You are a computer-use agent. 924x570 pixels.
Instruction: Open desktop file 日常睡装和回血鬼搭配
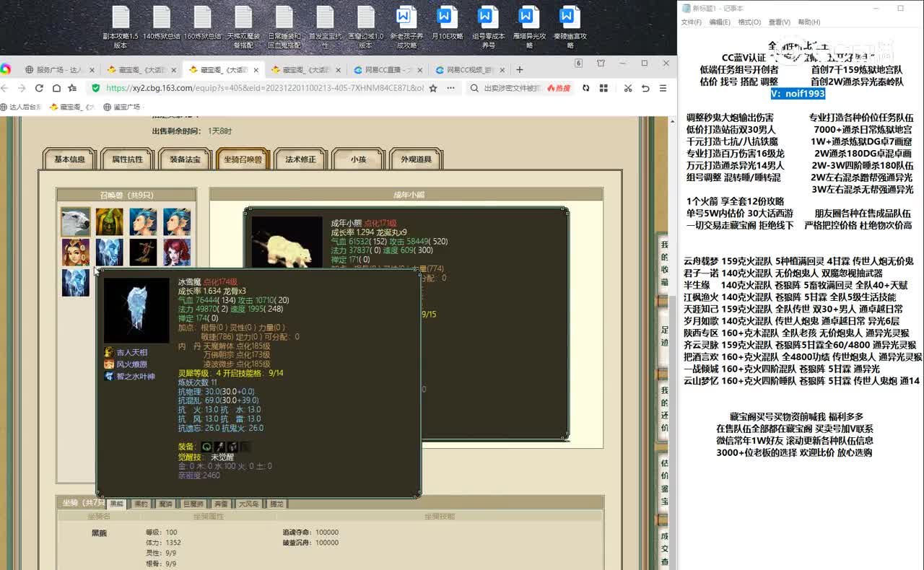click(x=284, y=27)
